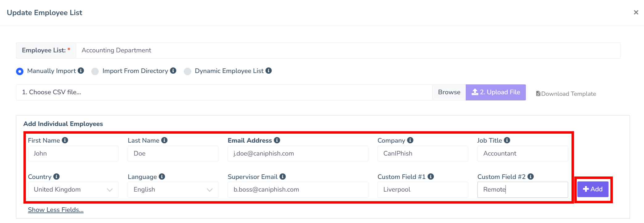Select the Dynamic Employee List radio option
The width and height of the screenshot is (644, 223).
click(x=188, y=71)
